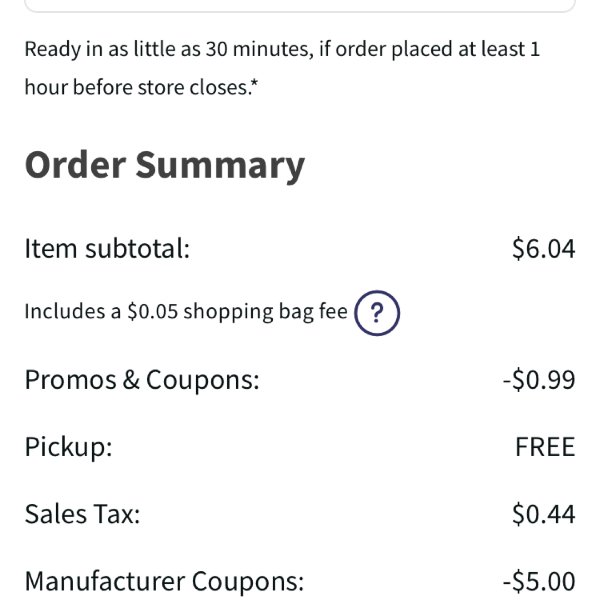Select the -$5.00 manufacturer coupon amount

pos(539,581)
